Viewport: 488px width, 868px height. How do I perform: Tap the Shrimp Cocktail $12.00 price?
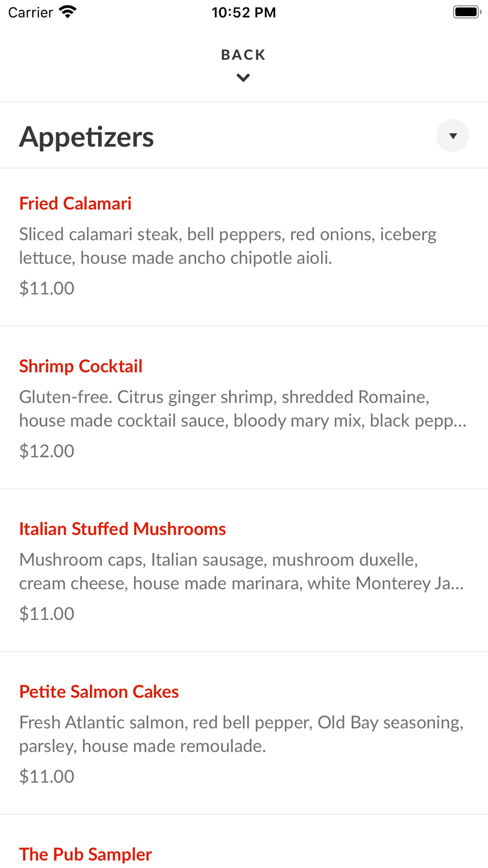(47, 451)
